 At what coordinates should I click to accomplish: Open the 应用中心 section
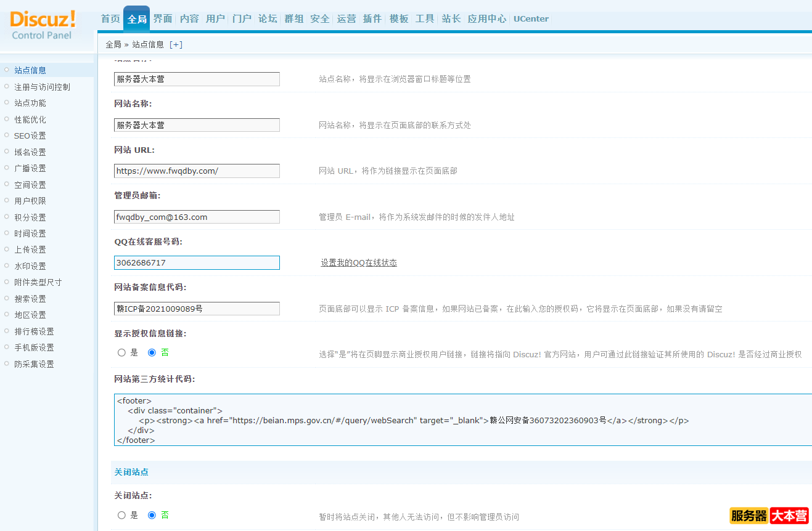486,18
